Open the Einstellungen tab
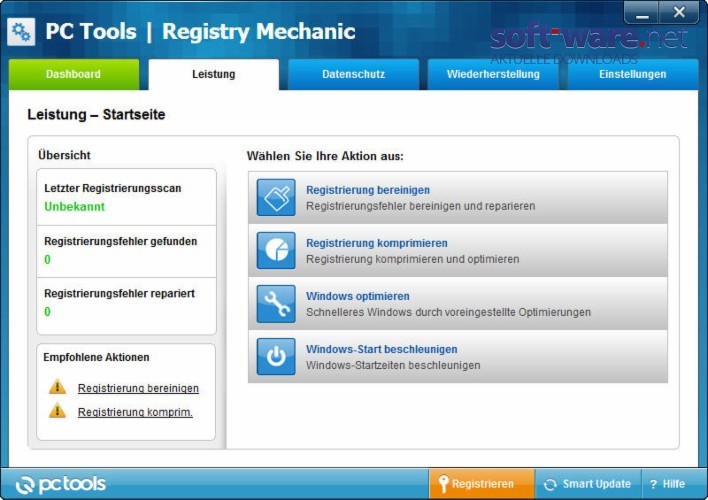 tap(633, 74)
